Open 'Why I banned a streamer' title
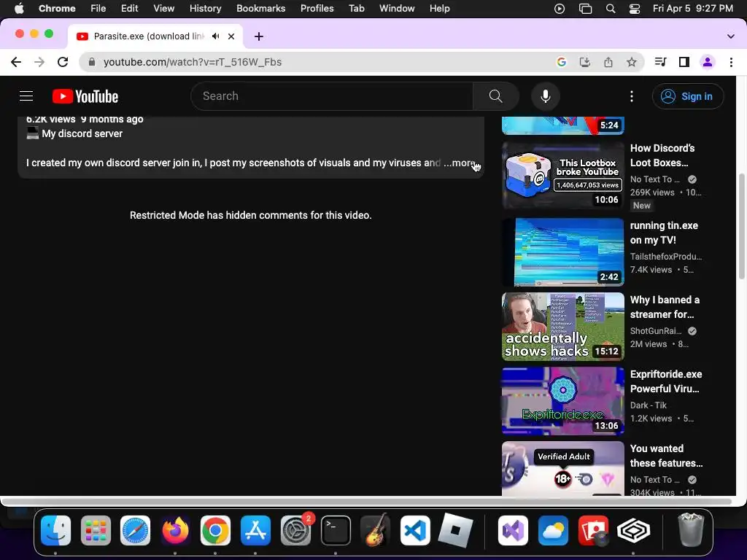 (665, 307)
